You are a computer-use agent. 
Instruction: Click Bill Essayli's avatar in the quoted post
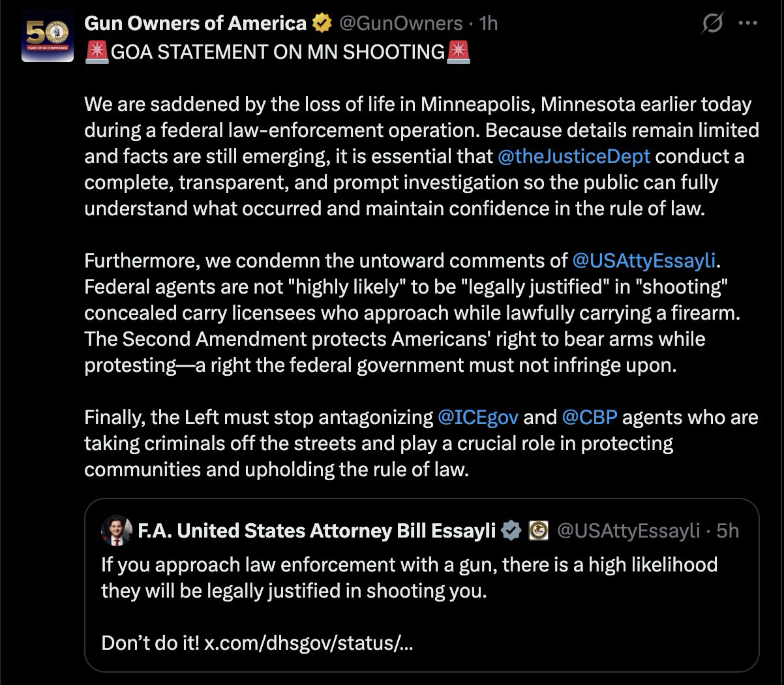tap(117, 531)
